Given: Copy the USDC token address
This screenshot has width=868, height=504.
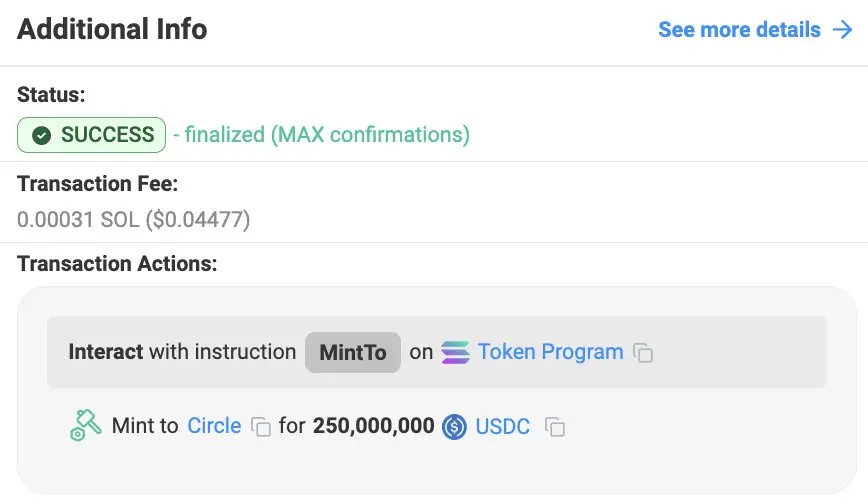Looking at the screenshot, I should [555, 427].
